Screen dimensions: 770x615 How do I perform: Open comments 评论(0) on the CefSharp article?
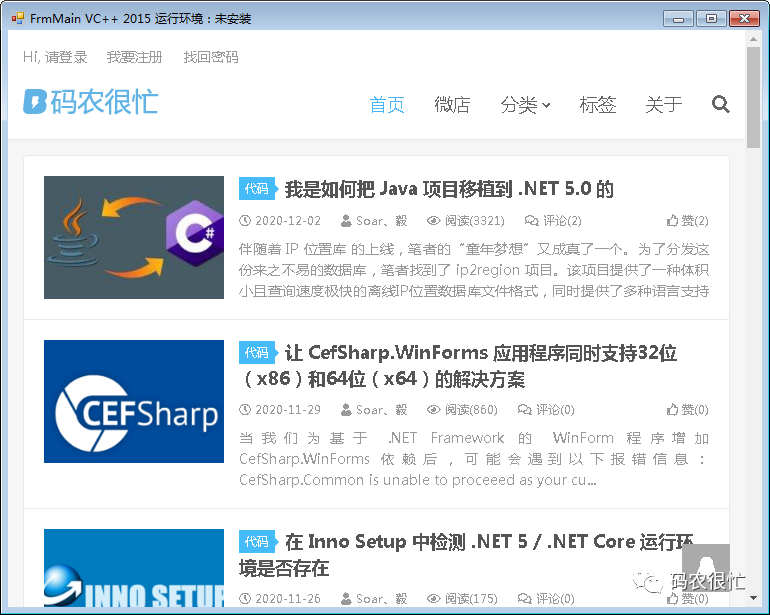(x=546, y=409)
